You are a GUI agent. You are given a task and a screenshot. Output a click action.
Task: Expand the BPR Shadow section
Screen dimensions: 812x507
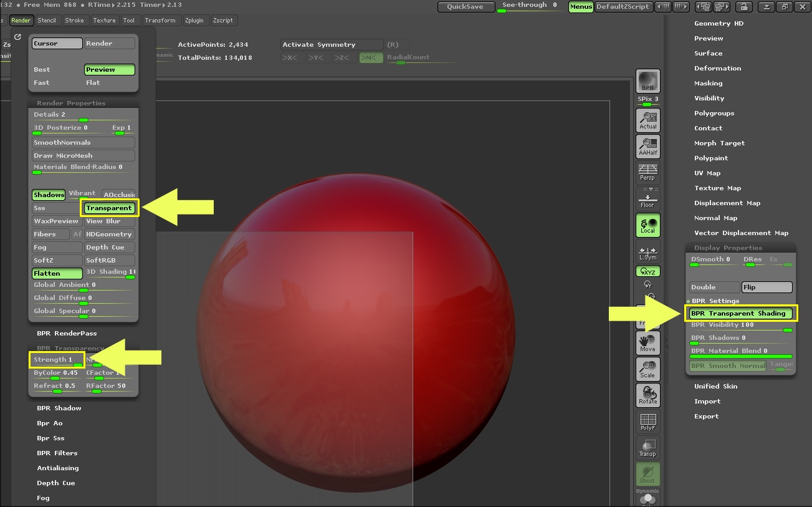point(59,408)
